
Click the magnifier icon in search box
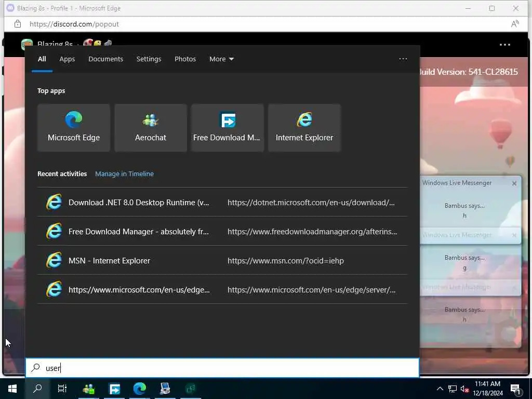36,367
